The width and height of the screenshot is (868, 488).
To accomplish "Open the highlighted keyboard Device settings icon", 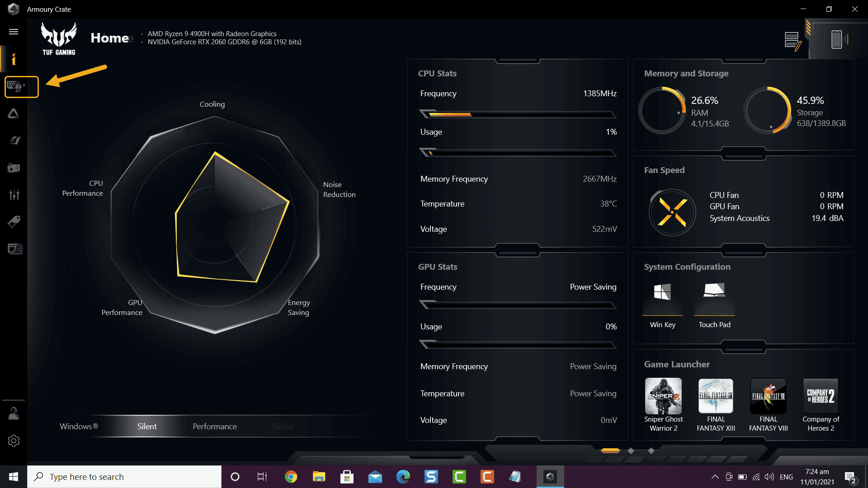I will point(21,87).
